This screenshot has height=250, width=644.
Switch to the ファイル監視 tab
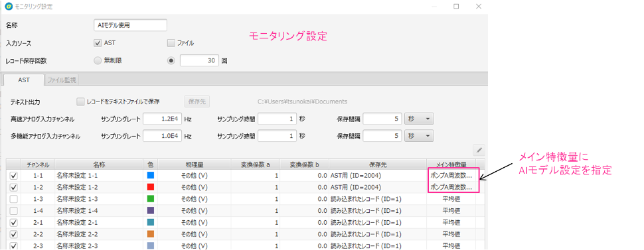point(62,80)
